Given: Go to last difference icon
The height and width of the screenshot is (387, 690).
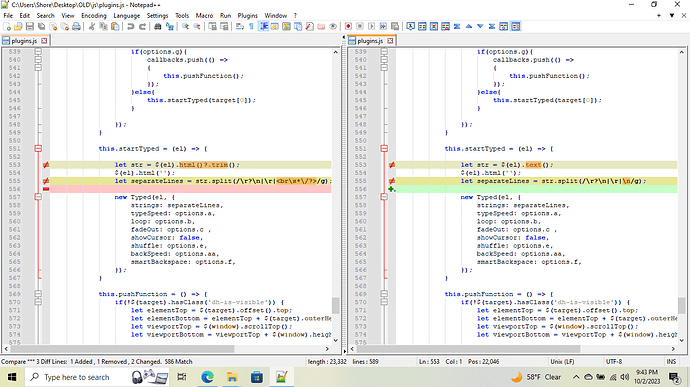Looking at the screenshot, I should 492,26.
